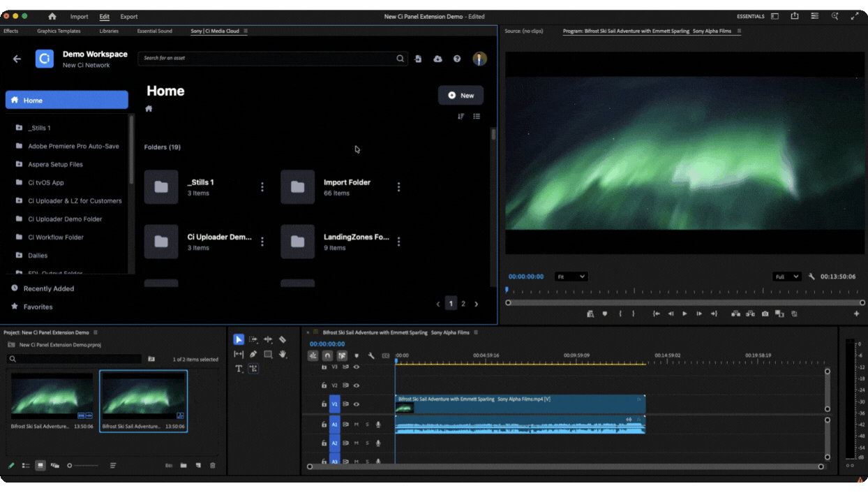Open Program Monitor panel menu

tap(739, 31)
